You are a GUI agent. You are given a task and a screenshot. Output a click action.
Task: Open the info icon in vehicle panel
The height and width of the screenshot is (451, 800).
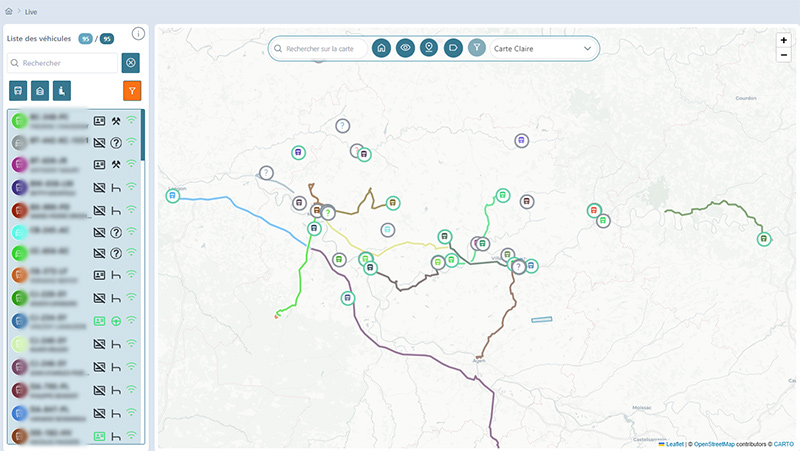point(138,34)
